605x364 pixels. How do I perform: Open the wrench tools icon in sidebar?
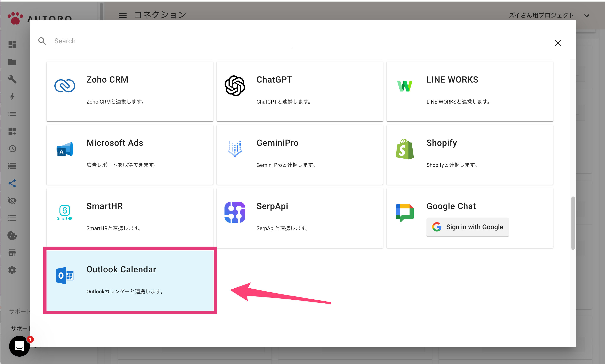point(12,79)
